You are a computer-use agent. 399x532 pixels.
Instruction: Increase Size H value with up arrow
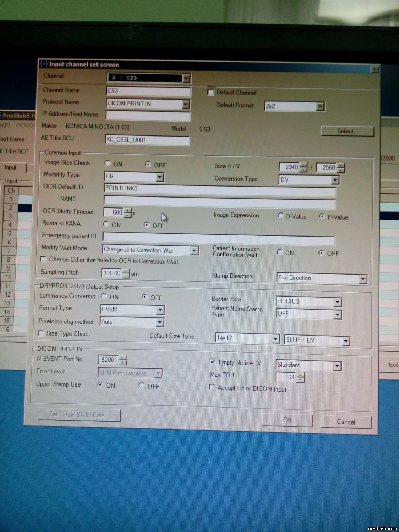tap(304, 165)
